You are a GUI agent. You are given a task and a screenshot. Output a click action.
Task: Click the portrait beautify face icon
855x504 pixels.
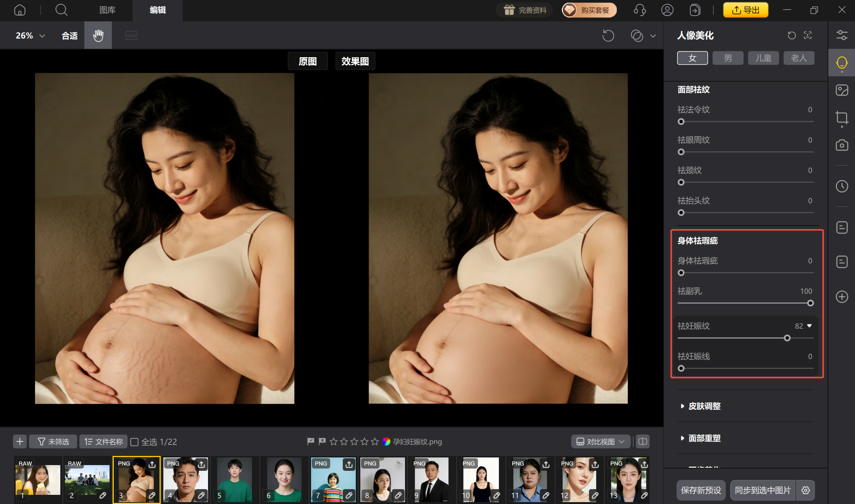click(842, 63)
